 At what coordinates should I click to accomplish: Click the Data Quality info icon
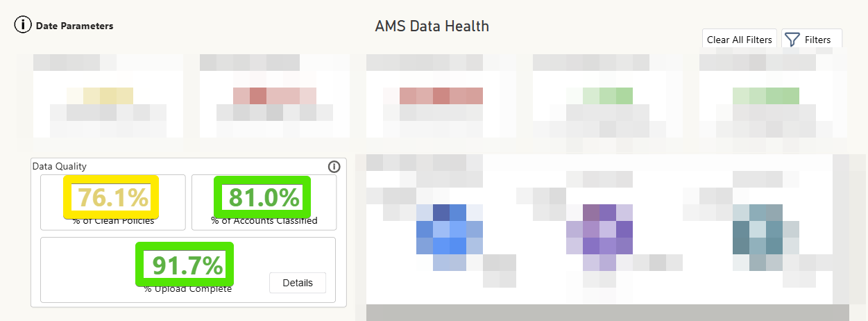(x=334, y=167)
